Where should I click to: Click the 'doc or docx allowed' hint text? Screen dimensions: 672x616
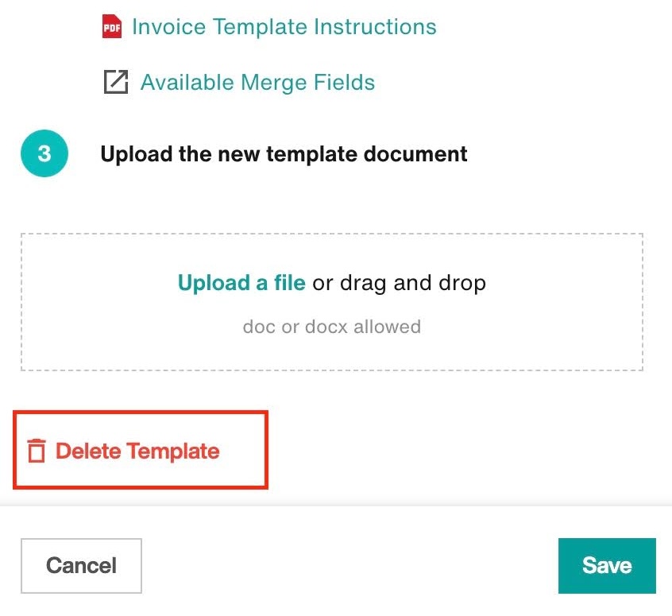332,327
